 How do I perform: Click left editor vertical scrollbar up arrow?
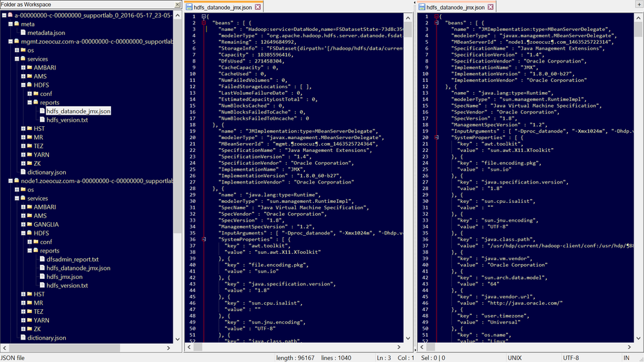[x=408, y=17]
